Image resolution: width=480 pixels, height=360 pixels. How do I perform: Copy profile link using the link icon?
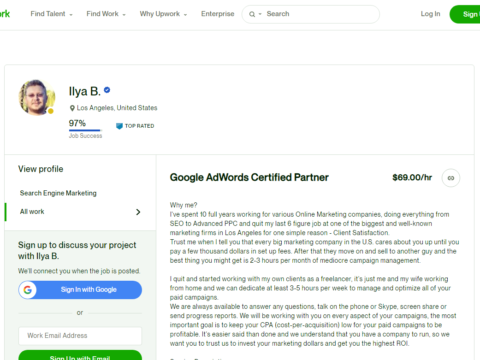coord(451,178)
